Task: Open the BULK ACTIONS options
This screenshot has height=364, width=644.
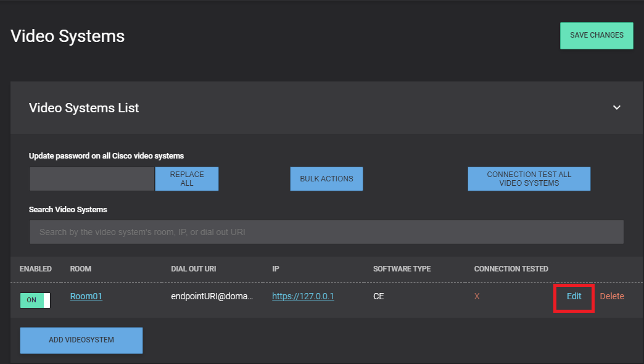Action: [326, 178]
